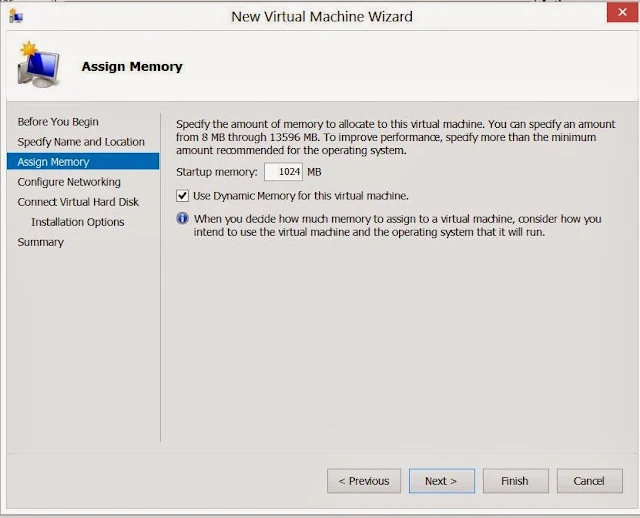Select the Assign Memory step

83,162
